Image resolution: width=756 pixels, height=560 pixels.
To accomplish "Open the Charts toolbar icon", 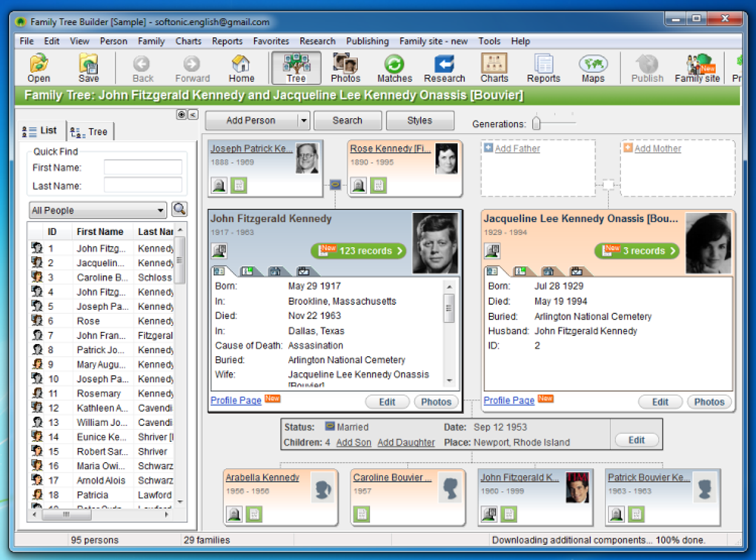I will pos(494,68).
